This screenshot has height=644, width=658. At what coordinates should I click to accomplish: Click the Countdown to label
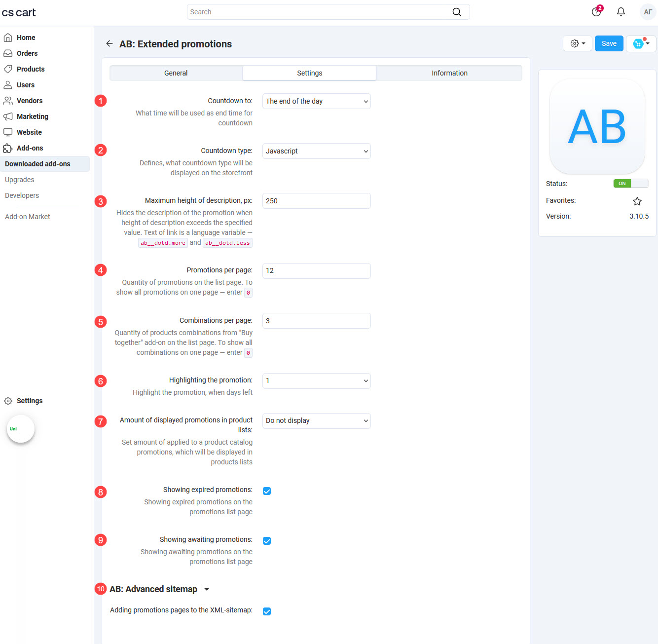pyautogui.click(x=230, y=101)
